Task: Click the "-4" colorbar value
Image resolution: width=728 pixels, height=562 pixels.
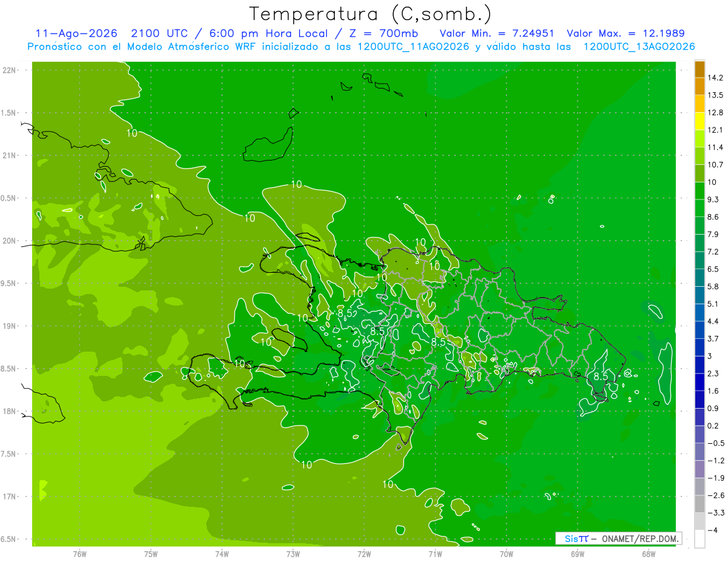Action: [x=712, y=530]
